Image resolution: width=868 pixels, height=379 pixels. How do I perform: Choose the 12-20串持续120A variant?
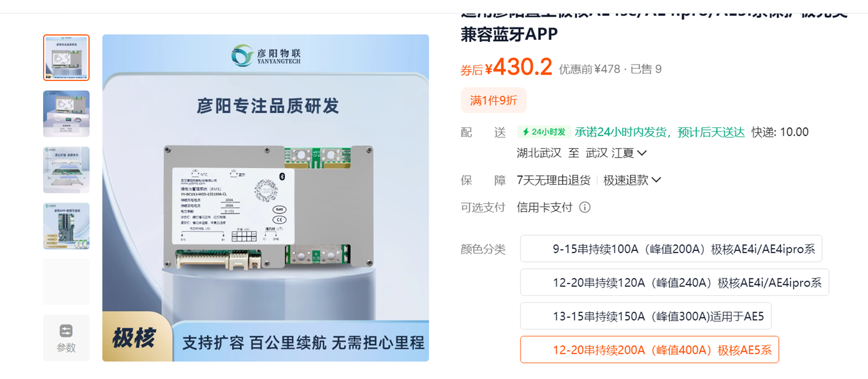pos(675,282)
